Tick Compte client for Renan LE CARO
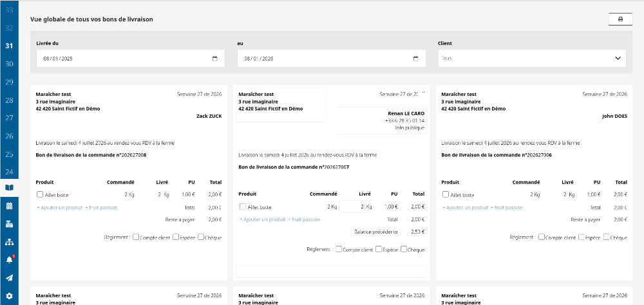This screenshot has height=305, width=644. 339,249
